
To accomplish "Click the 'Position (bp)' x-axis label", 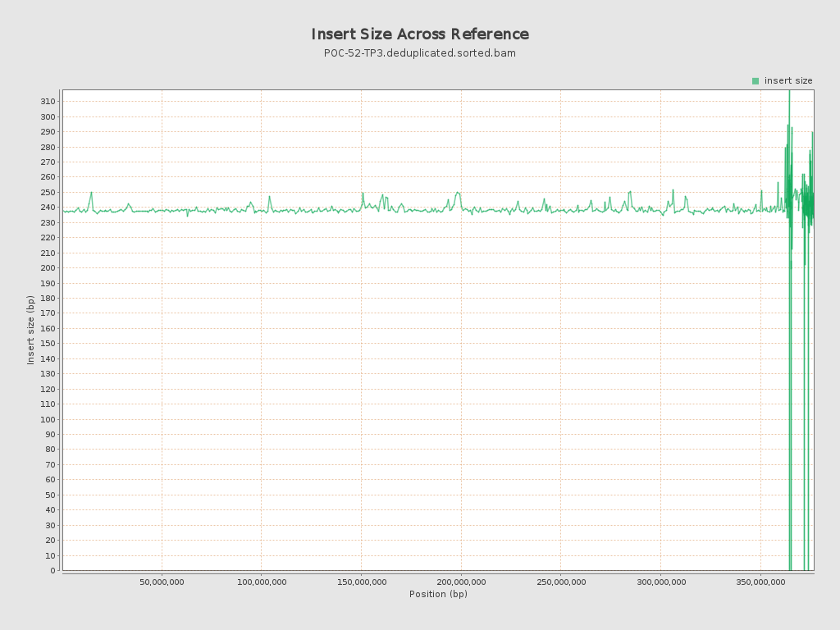I will tap(438, 594).
